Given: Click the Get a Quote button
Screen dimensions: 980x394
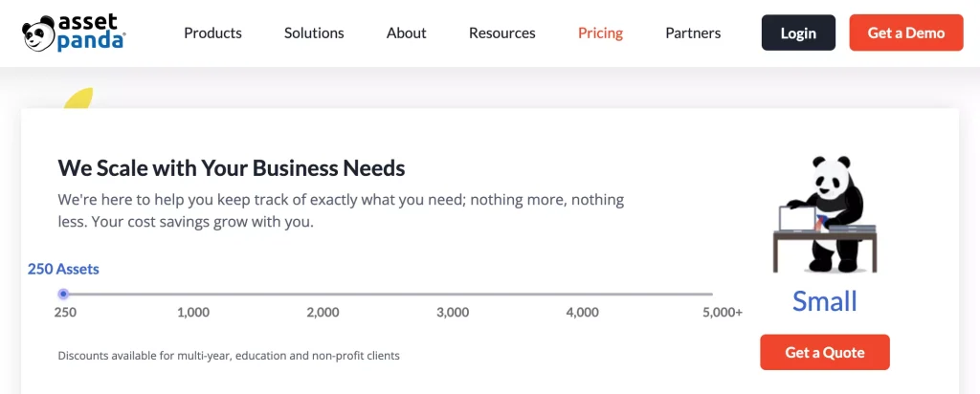Looking at the screenshot, I should (x=825, y=352).
